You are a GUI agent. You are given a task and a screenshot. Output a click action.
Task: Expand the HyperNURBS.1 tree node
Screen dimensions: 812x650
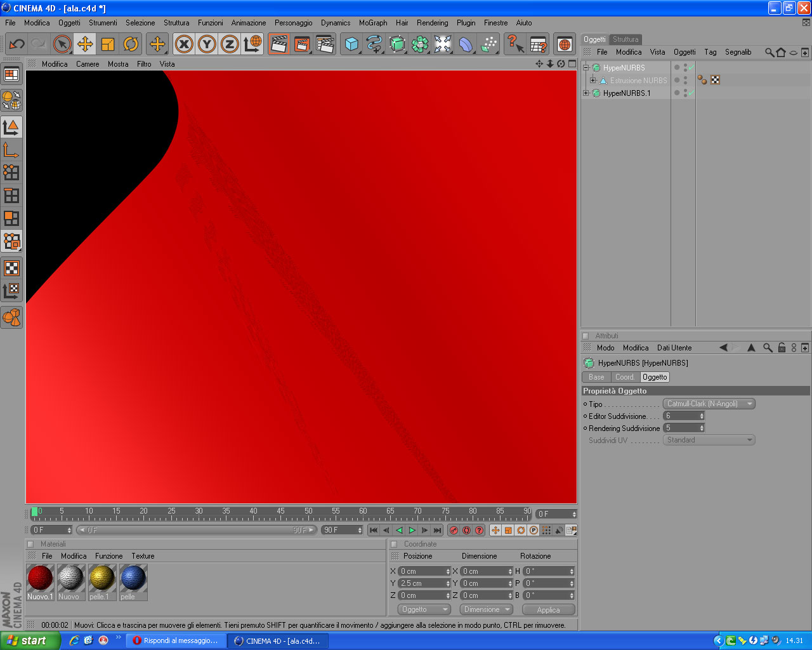click(586, 93)
